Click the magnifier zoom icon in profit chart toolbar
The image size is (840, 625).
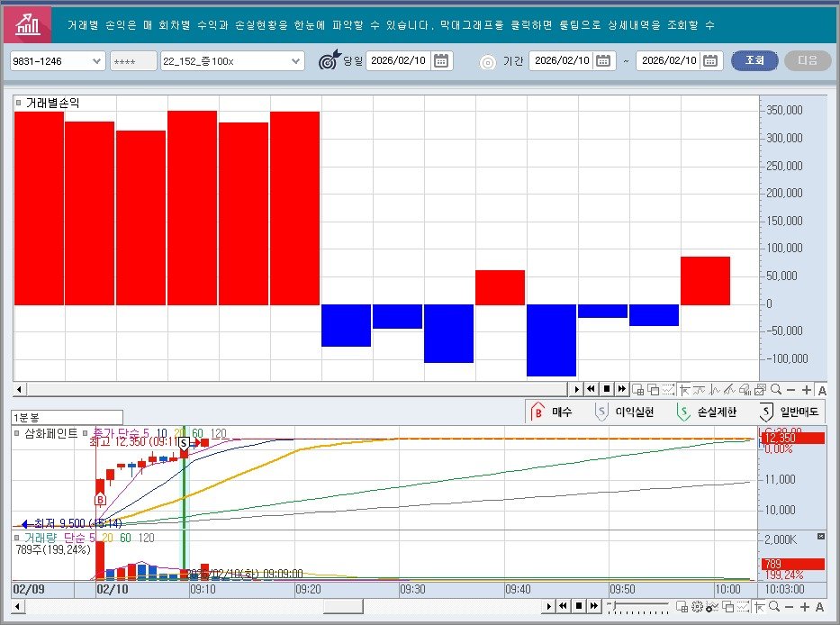(x=775, y=389)
